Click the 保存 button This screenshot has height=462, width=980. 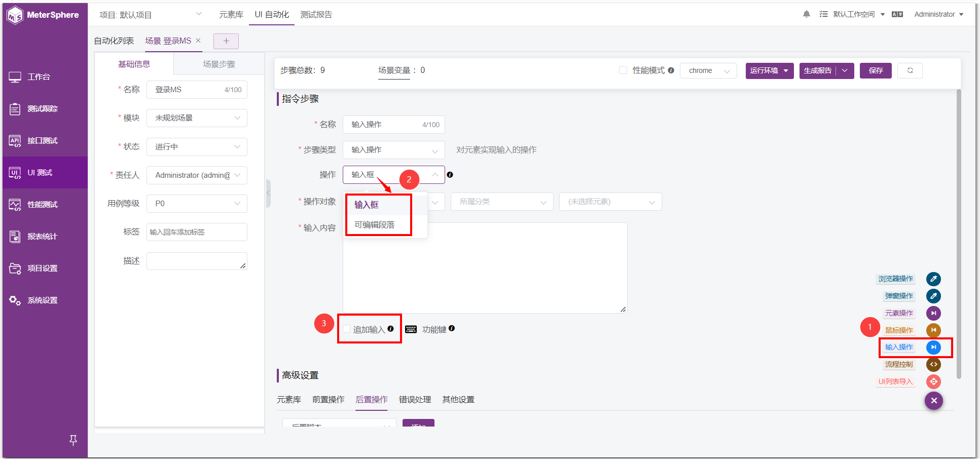click(876, 70)
